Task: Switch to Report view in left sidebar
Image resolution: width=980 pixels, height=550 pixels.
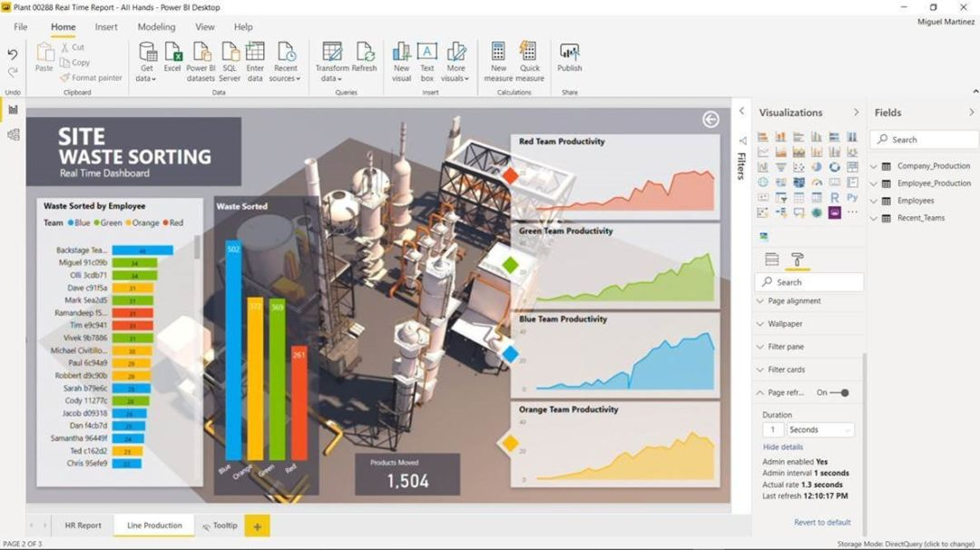Action: pos(13,110)
